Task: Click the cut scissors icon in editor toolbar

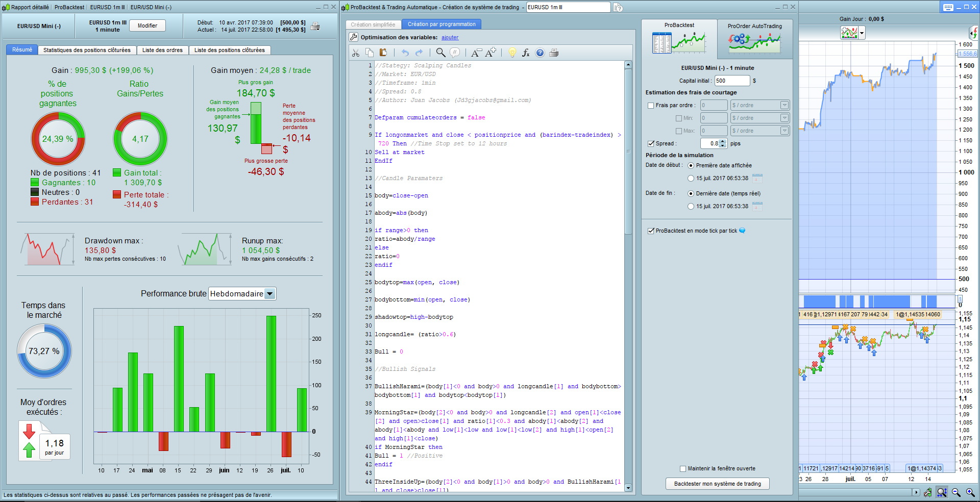Action: [x=356, y=53]
